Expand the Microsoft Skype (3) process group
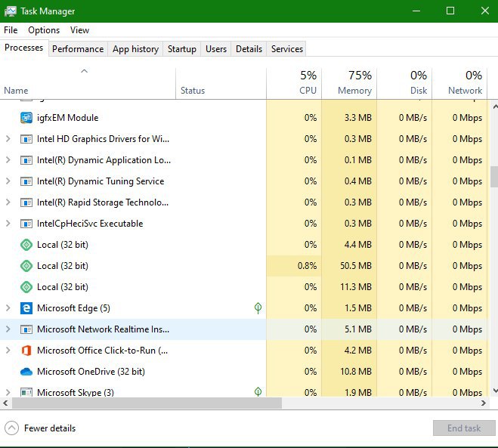Image resolution: width=498 pixels, height=448 pixels. coord(8,392)
